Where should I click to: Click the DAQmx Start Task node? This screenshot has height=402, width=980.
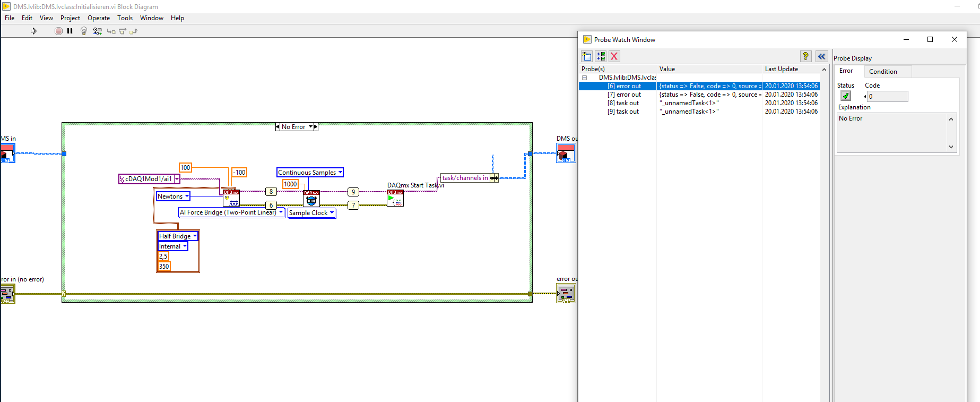click(395, 199)
